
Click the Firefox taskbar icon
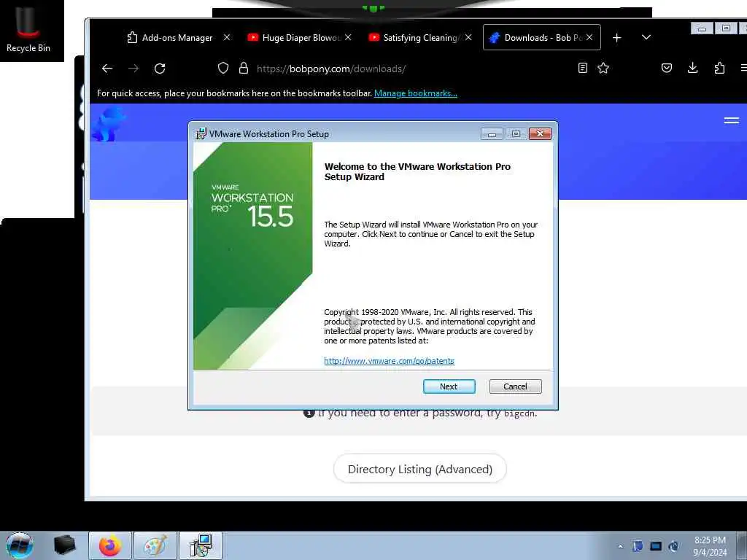[109, 545]
